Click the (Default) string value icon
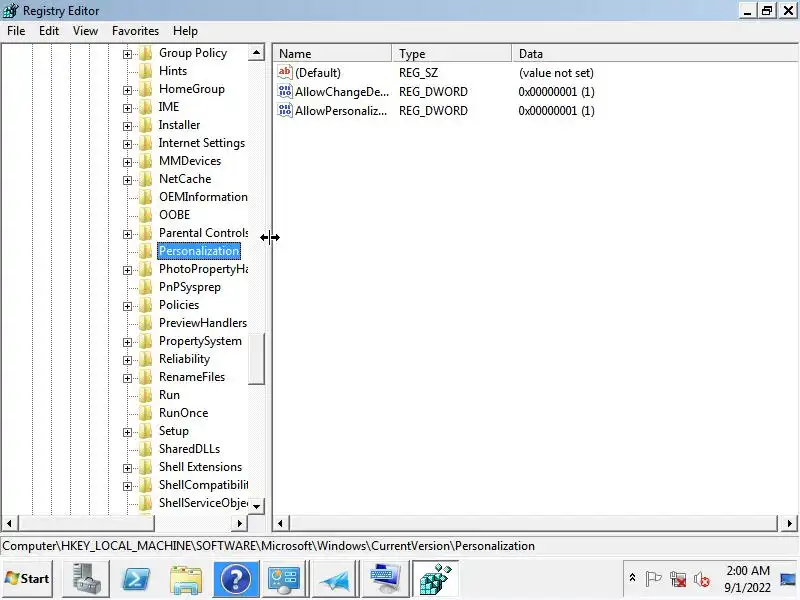Screen dimensions: 800x600 tap(285, 72)
